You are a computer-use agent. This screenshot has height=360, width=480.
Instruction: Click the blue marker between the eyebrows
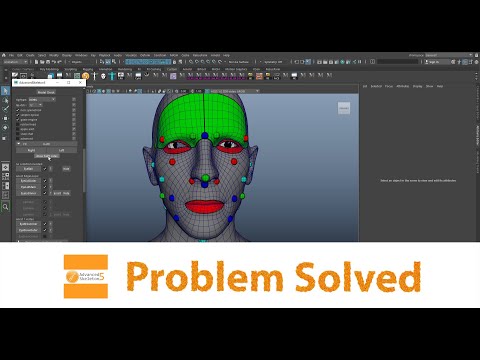point(204,135)
